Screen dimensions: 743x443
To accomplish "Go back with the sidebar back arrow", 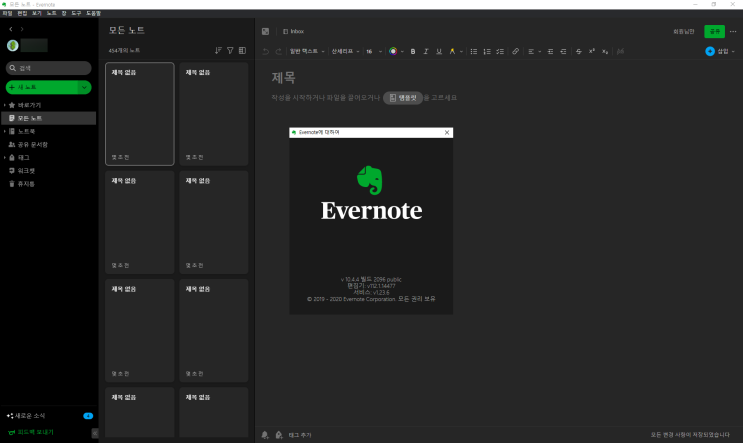I will point(11,29).
